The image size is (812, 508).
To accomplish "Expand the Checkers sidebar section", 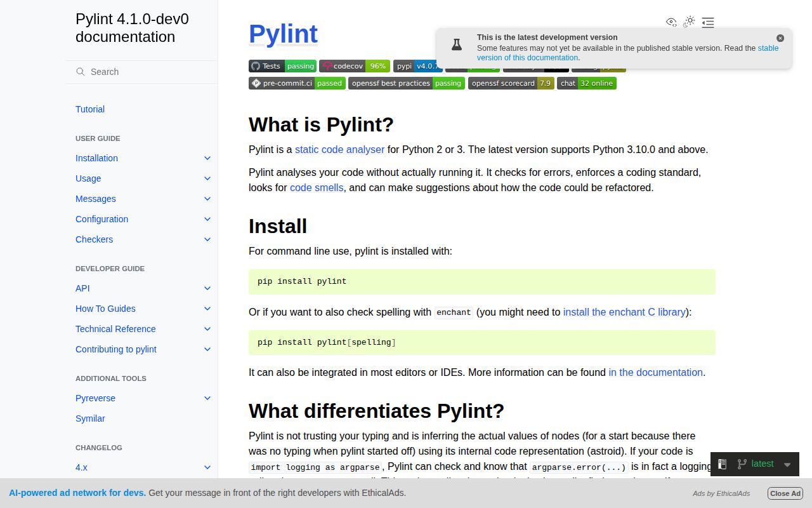I will (x=207, y=239).
